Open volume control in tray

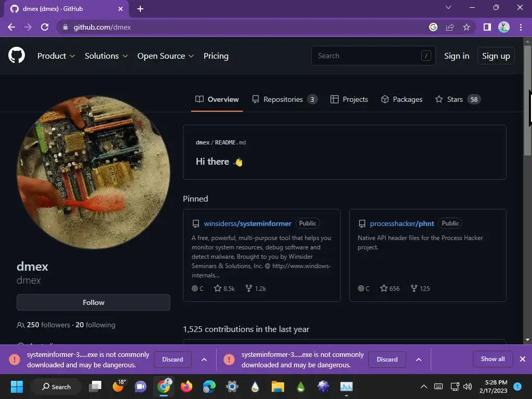click(x=468, y=387)
